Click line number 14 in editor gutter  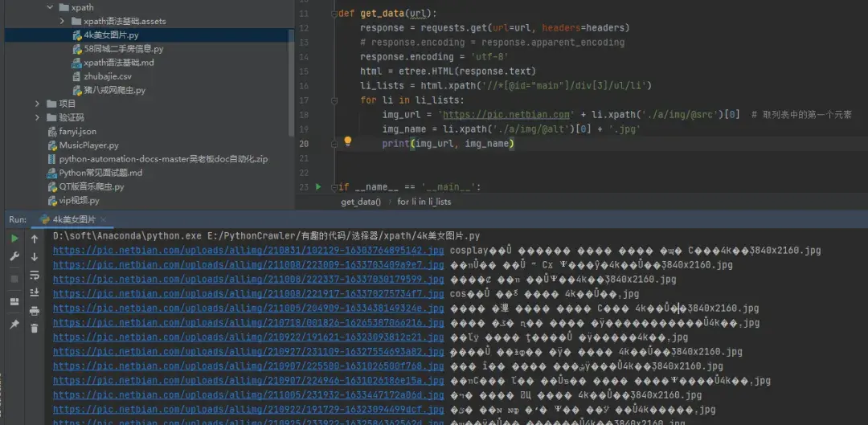[x=303, y=57]
